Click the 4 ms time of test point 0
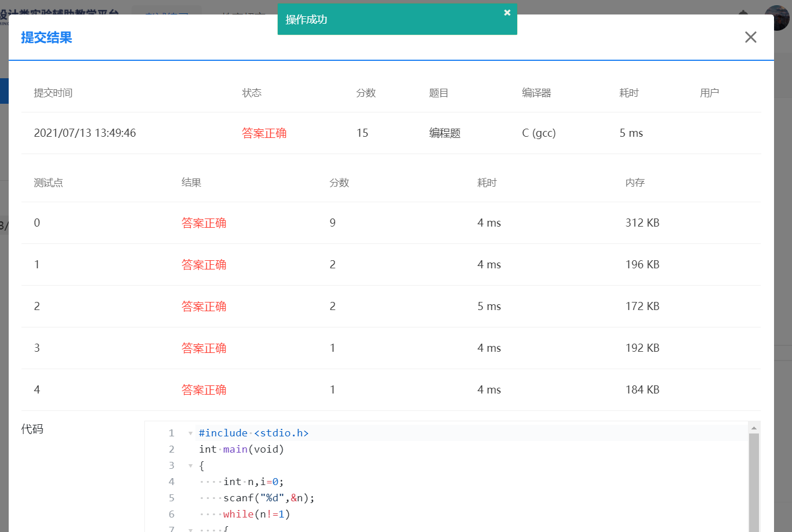 [x=489, y=223]
